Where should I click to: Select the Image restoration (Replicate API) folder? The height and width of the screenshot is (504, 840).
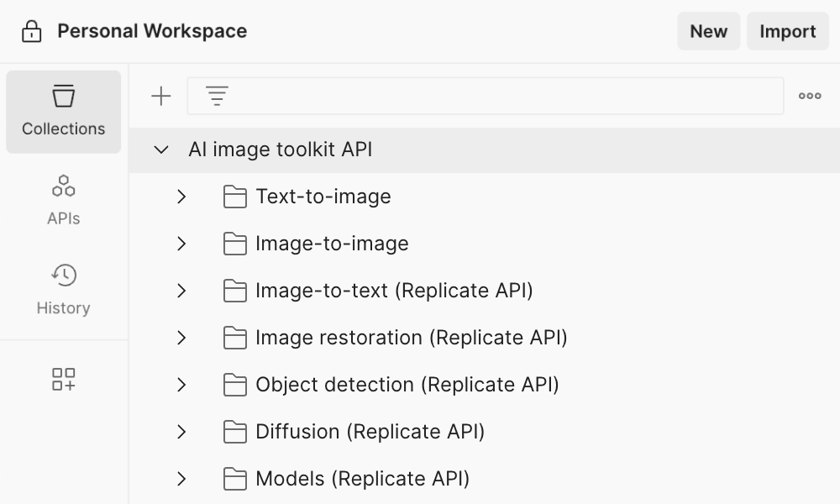[x=411, y=338]
